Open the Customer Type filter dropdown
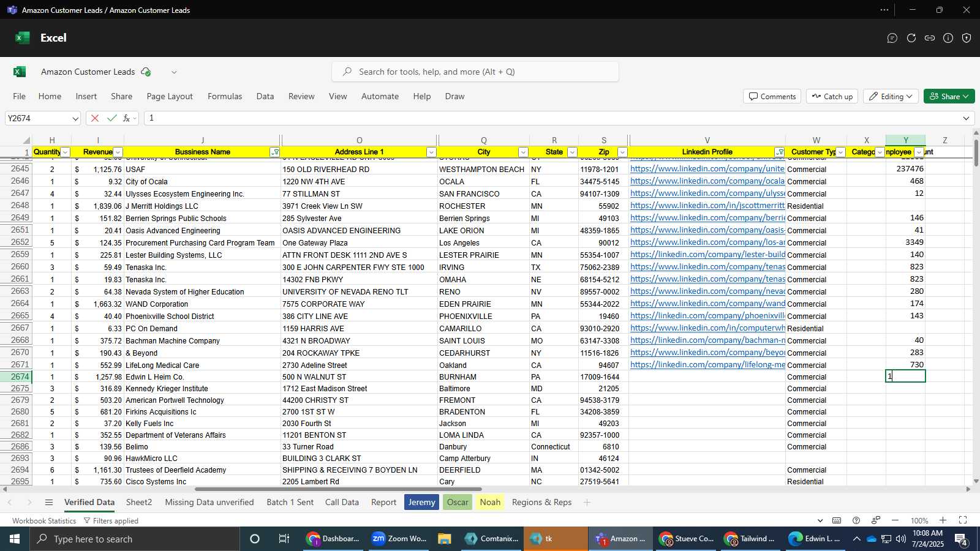 point(841,152)
